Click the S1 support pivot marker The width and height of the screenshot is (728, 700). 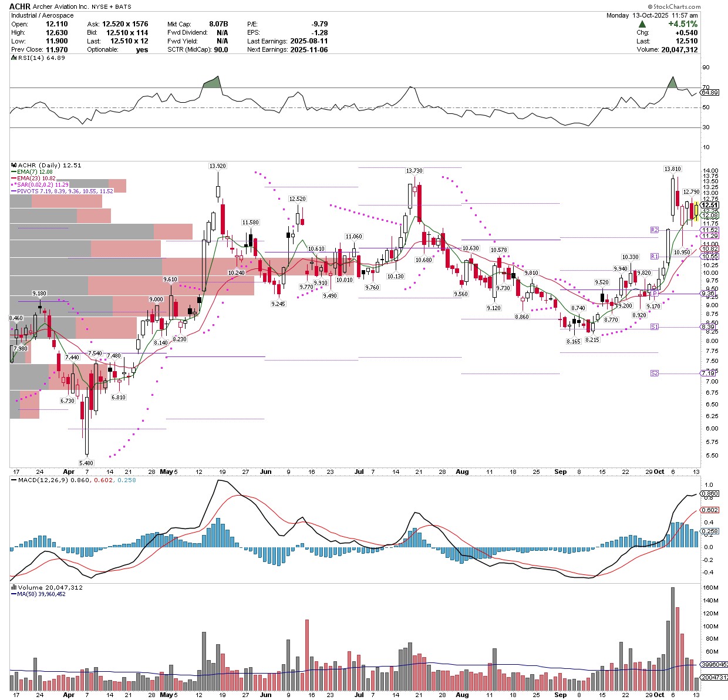(x=655, y=327)
